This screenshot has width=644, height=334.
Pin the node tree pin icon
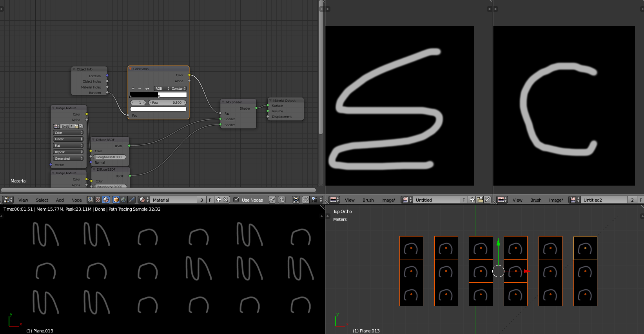272,200
